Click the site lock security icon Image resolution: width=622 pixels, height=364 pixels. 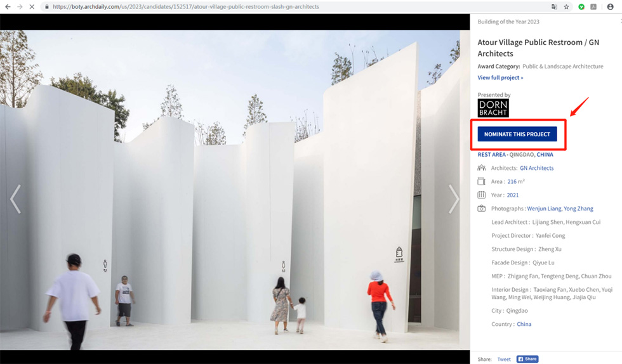click(x=47, y=6)
